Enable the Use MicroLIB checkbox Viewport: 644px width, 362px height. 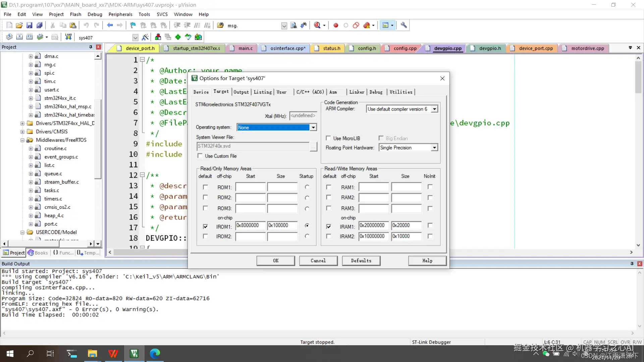click(x=328, y=138)
